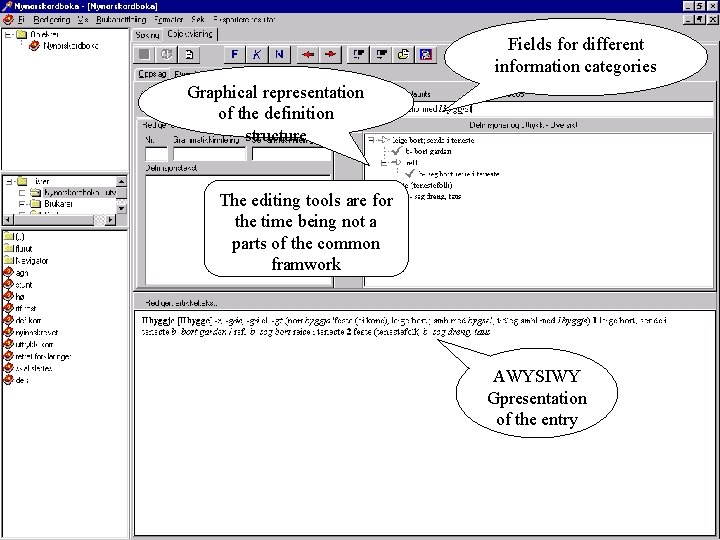Click the field containing 'med Ilhygge'
The image size is (720, 540).
pos(558,109)
